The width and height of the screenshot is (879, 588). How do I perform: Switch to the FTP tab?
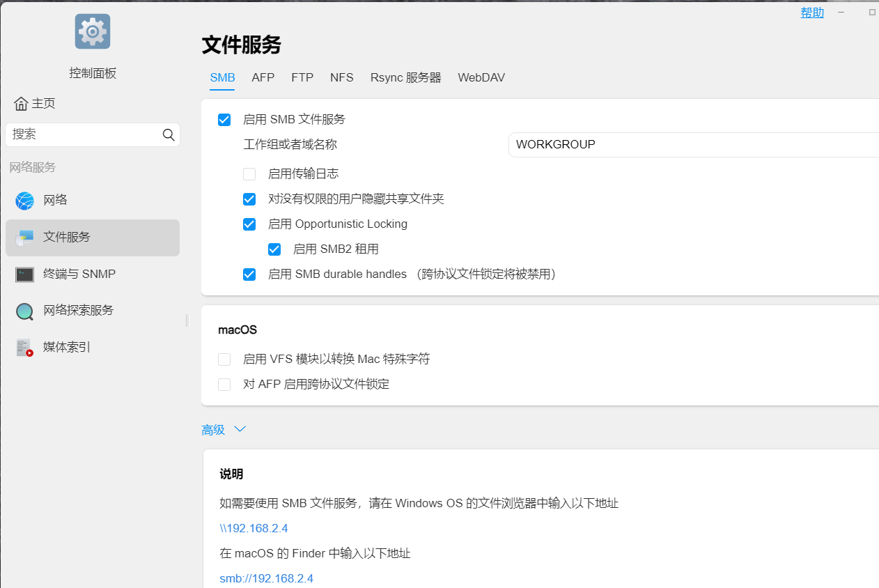(x=302, y=78)
